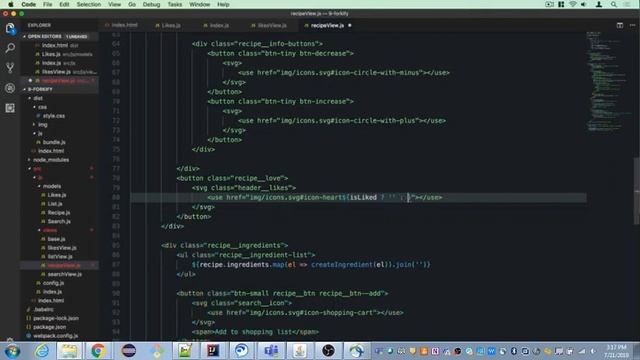Collapse the Open Editors section

tap(60, 36)
